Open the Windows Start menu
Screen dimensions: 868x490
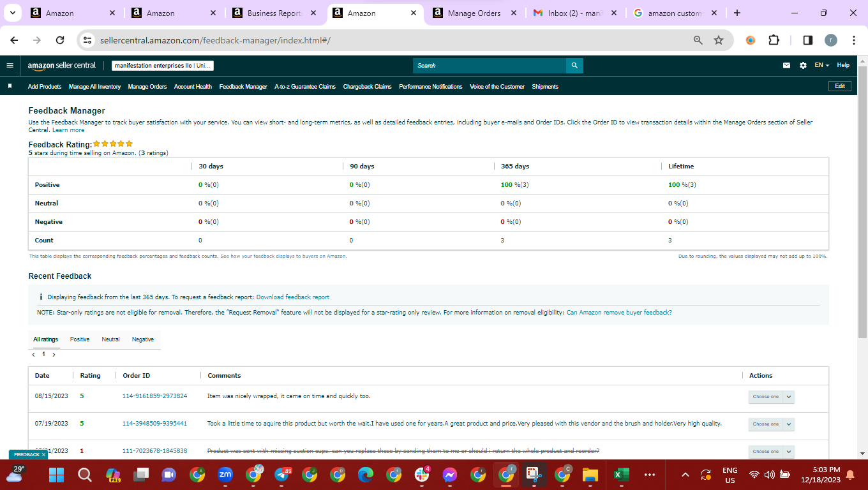[57, 475]
